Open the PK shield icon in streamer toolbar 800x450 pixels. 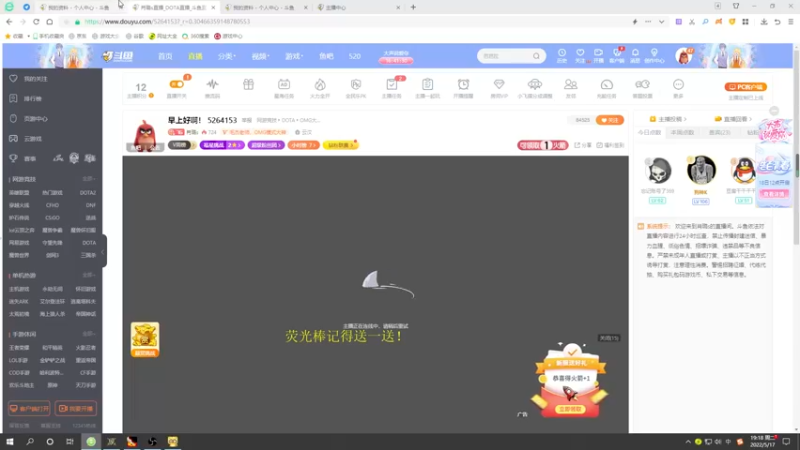356,84
